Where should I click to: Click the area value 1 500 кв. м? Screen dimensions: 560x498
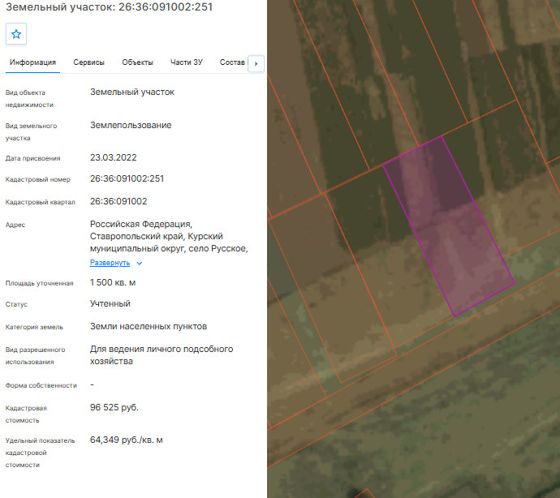[113, 283]
